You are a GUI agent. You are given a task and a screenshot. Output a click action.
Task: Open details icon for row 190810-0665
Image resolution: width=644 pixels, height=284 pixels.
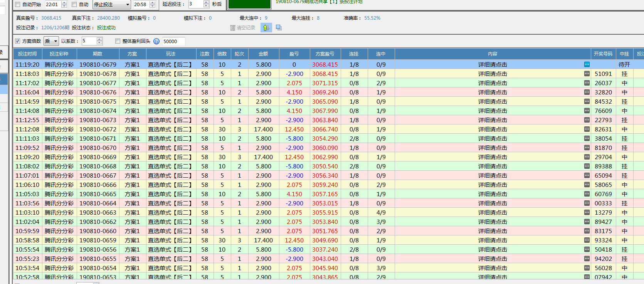coord(587,194)
